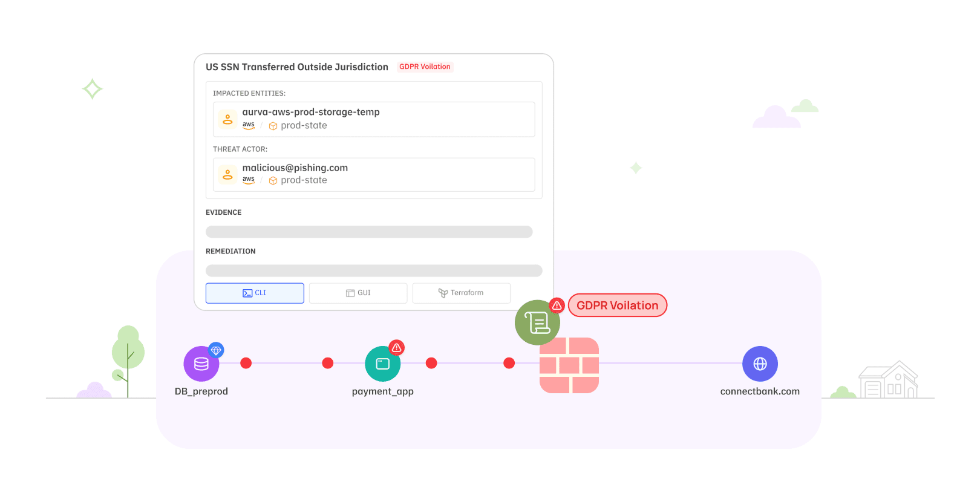
Task: Click the user icon beside aurva-aws-prod-storage-temp
Action: pos(227,119)
